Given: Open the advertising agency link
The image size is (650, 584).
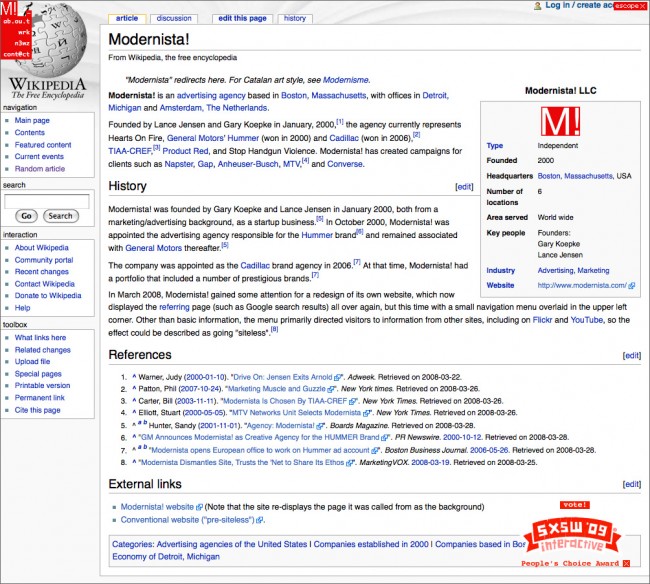Looking at the screenshot, I should point(211,95).
